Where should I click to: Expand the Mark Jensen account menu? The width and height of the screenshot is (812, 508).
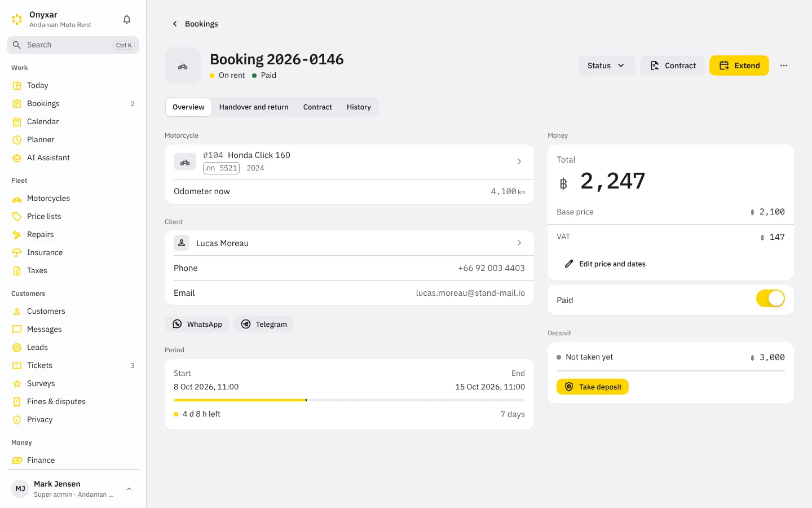pyautogui.click(x=73, y=489)
